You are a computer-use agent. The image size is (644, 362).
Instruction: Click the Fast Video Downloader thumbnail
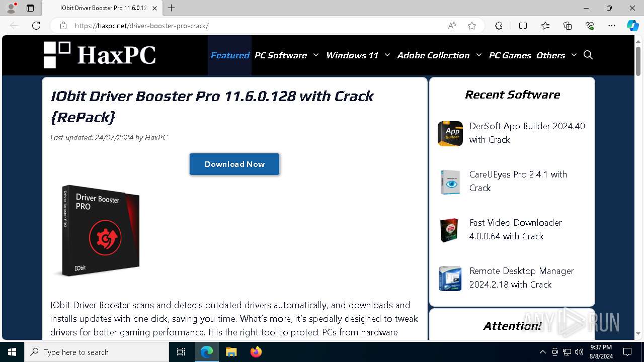coord(449,230)
